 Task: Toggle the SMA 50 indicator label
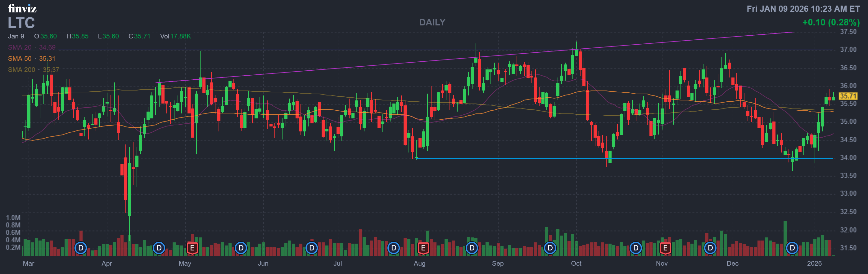32,59
